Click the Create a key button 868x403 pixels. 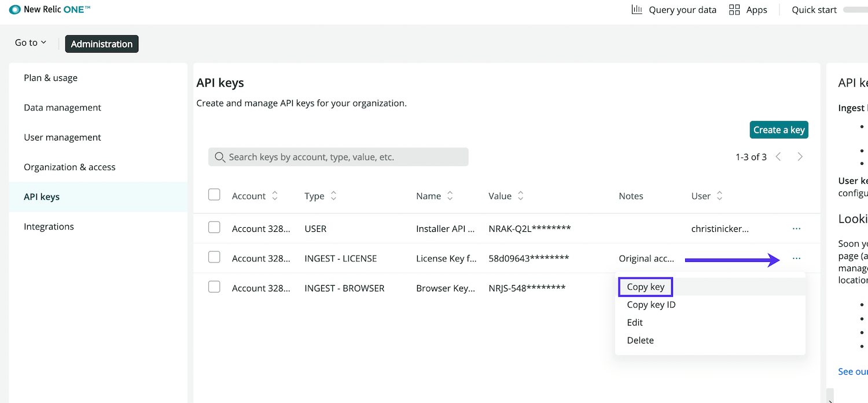pos(779,130)
